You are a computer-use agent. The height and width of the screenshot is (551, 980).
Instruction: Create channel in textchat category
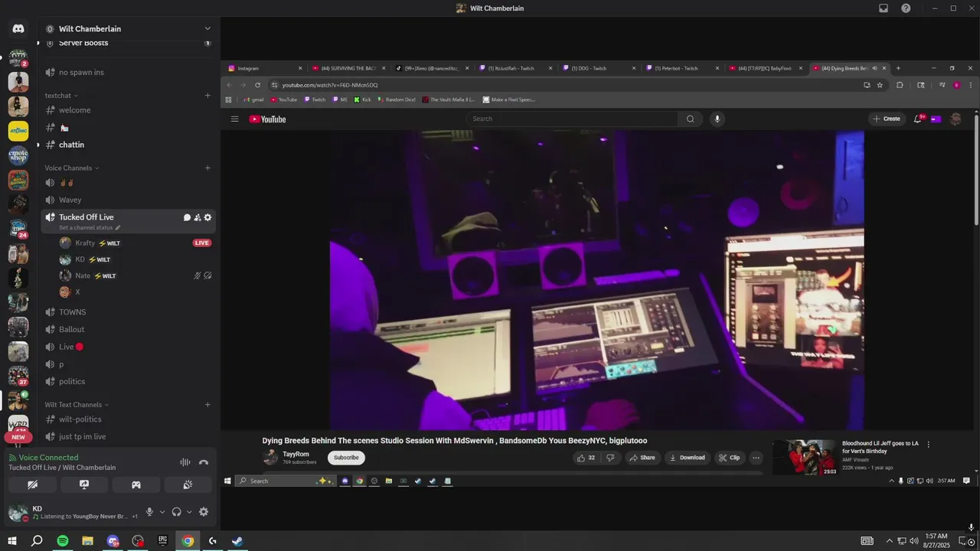[207, 96]
